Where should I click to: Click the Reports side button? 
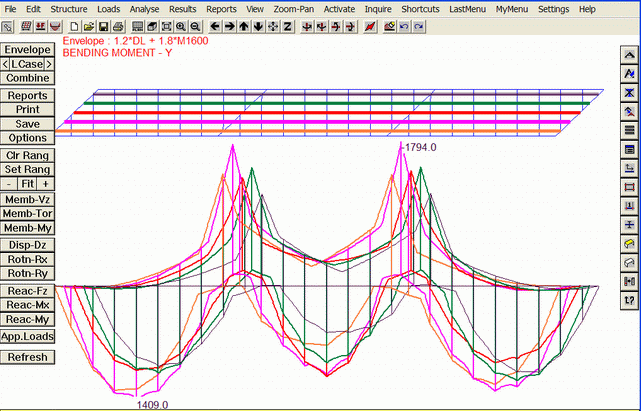tap(27, 96)
